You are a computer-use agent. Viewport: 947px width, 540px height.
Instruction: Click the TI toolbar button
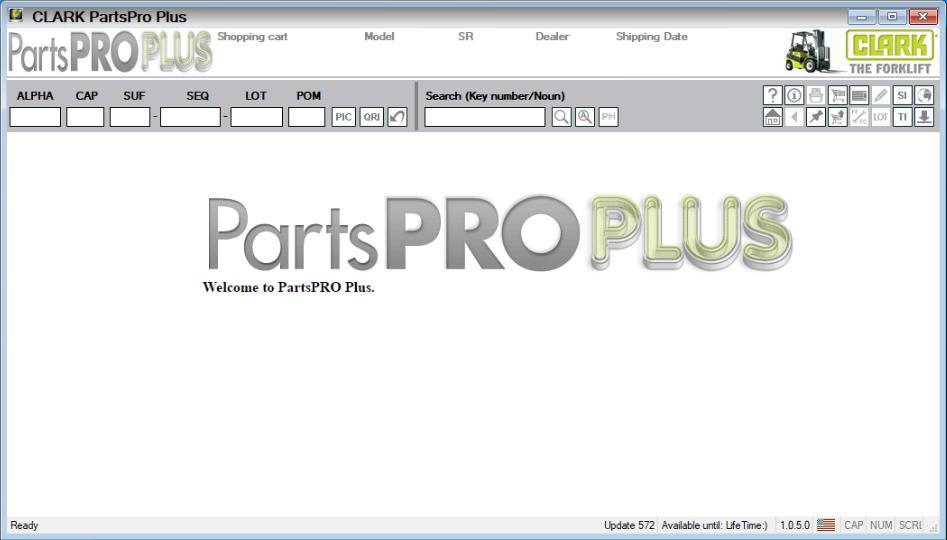[x=902, y=117]
